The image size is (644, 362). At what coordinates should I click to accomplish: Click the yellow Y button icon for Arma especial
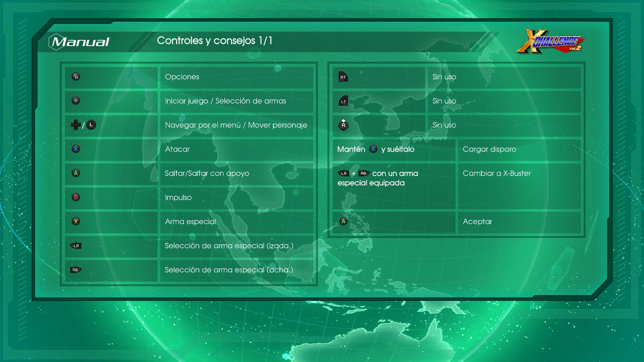point(76,221)
